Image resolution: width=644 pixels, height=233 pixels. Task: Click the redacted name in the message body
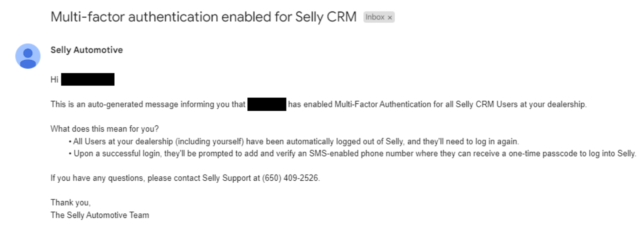tap(267, 104)
